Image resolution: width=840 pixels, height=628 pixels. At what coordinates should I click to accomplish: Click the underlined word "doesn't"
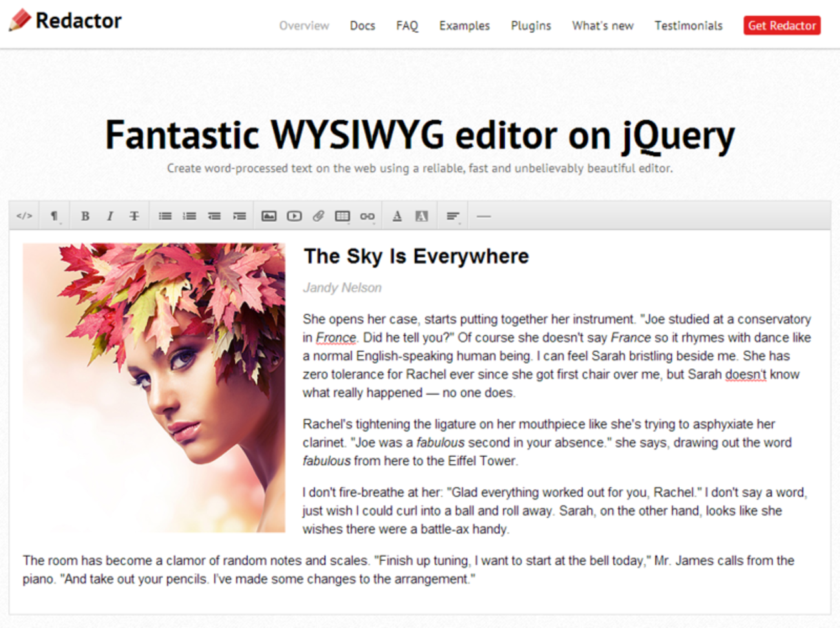click(746, 375)
